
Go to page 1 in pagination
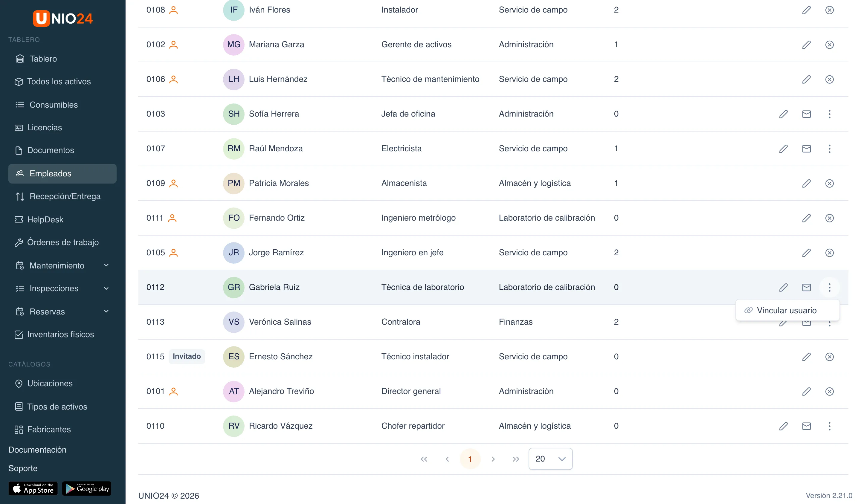470,459
